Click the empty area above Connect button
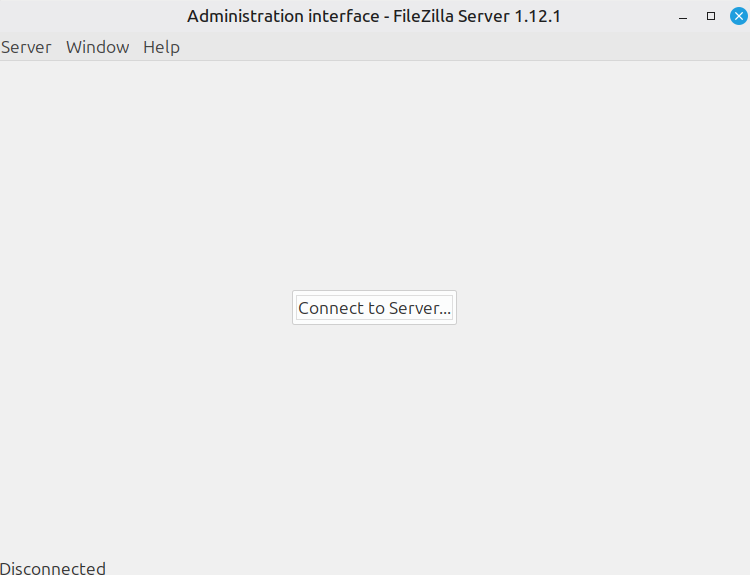 tap(374, 180)
